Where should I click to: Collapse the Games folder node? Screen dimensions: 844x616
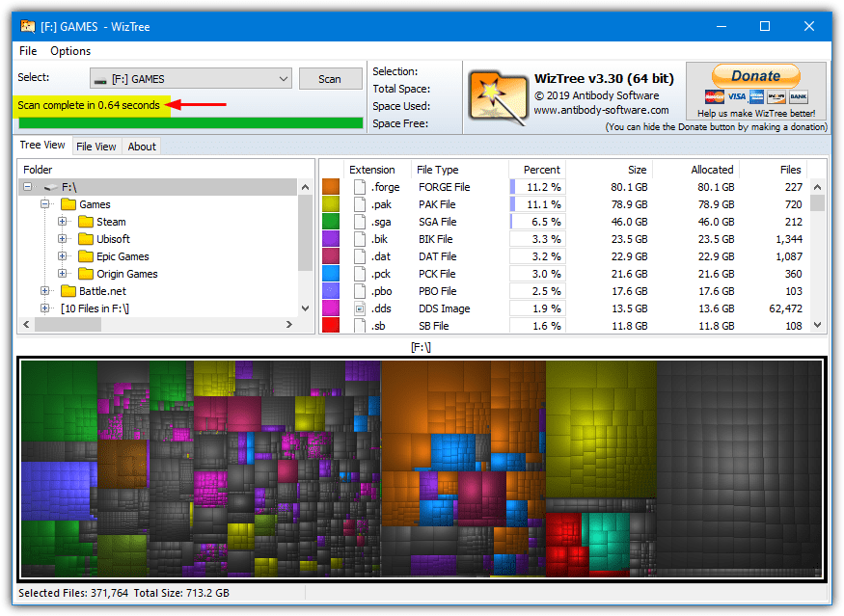point(44,204)
